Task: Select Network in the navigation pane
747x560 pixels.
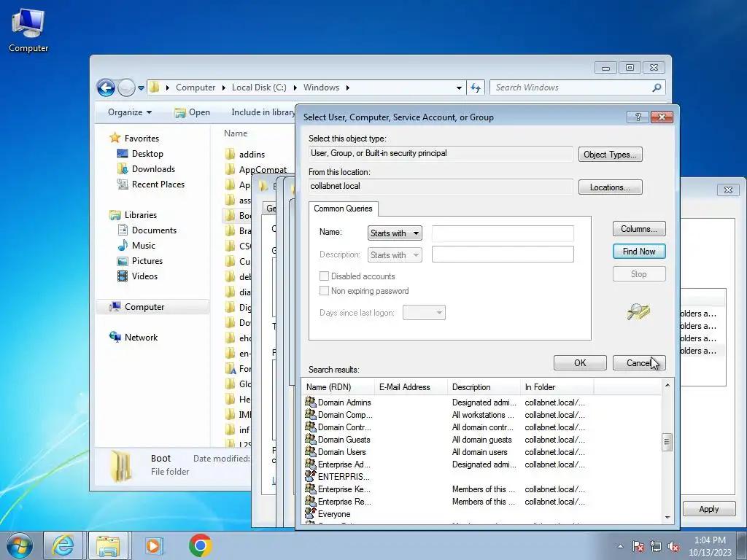Action: [x=141, y=337]
